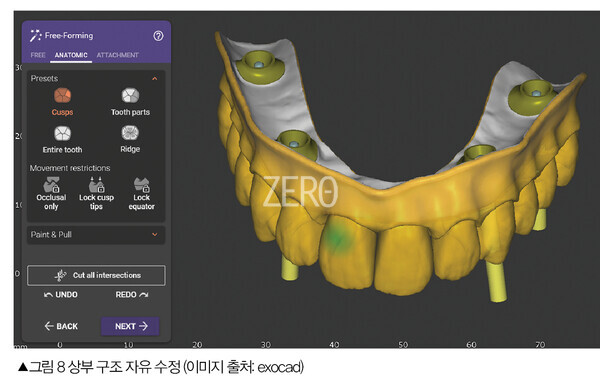The image size is (600, 385).
Task: Select the Ridge preset icon
Action: click(x=130, y=133)
